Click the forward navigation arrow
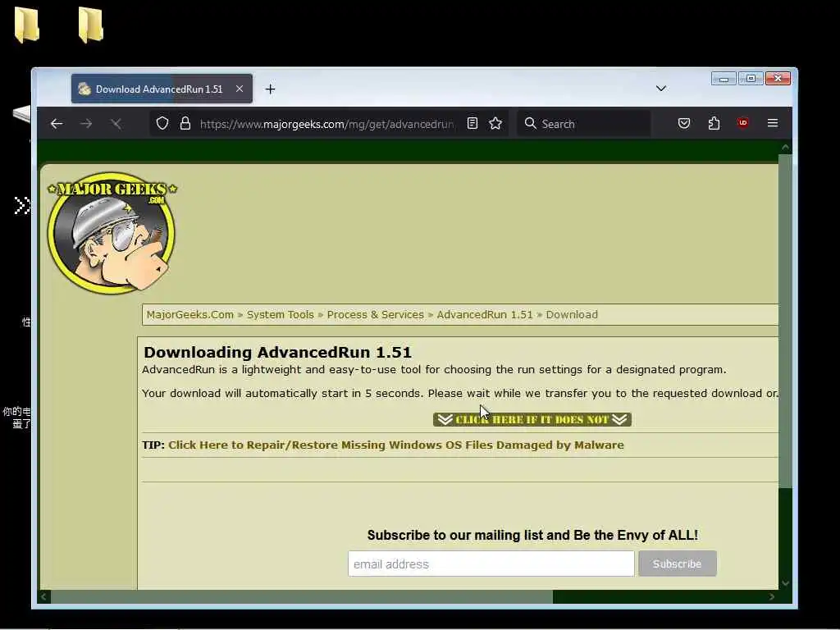 pyautogui.click(x=85, y=124)
